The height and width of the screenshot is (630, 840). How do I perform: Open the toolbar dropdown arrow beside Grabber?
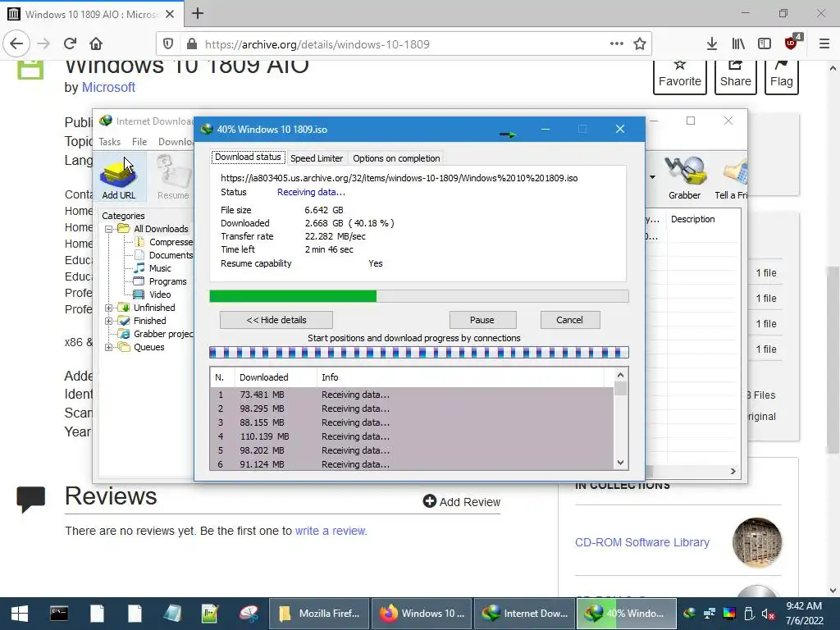coord(652,177)
